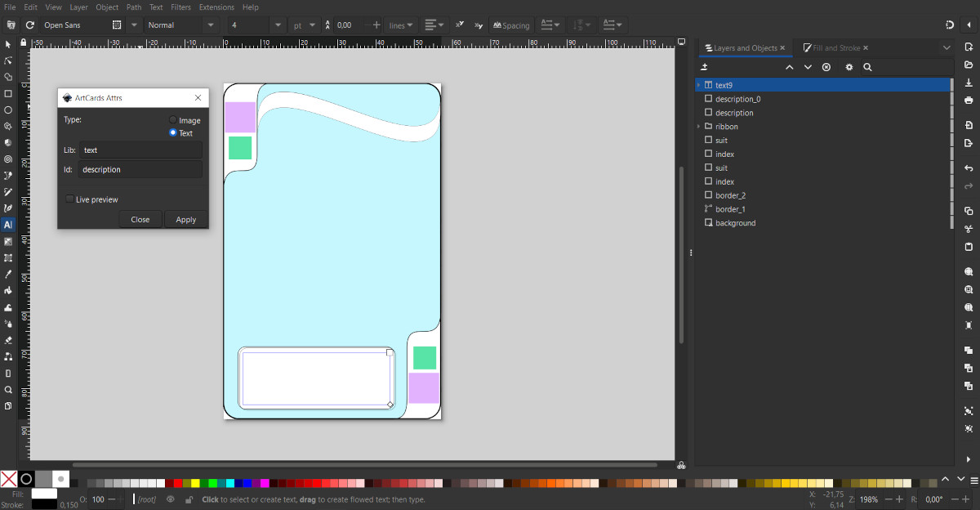
Task: Click the add new layer icon
Action: click(x=705, y=67)
